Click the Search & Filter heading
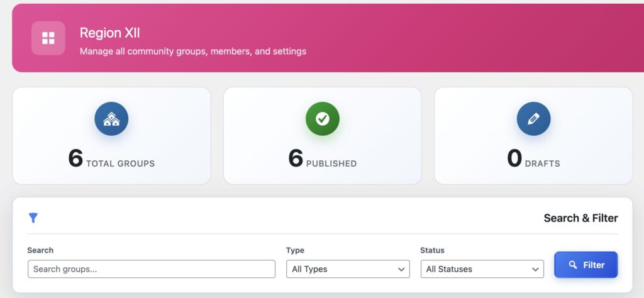Image resolution: width=644 pixels, height=298 pixels. (580, 218)
